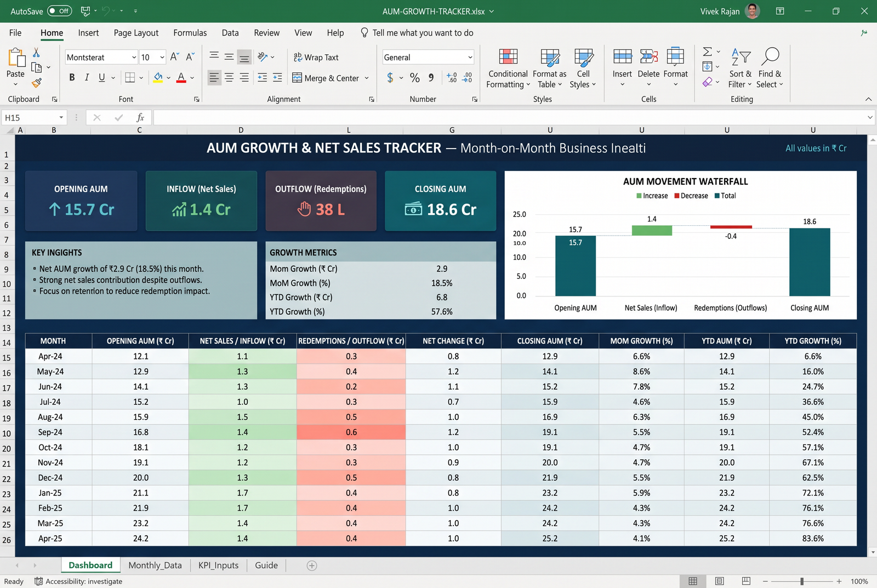The height and width of the screenshot is (588, 877).
Task: Add new sheet with plus button
Action: pos(312,566)
